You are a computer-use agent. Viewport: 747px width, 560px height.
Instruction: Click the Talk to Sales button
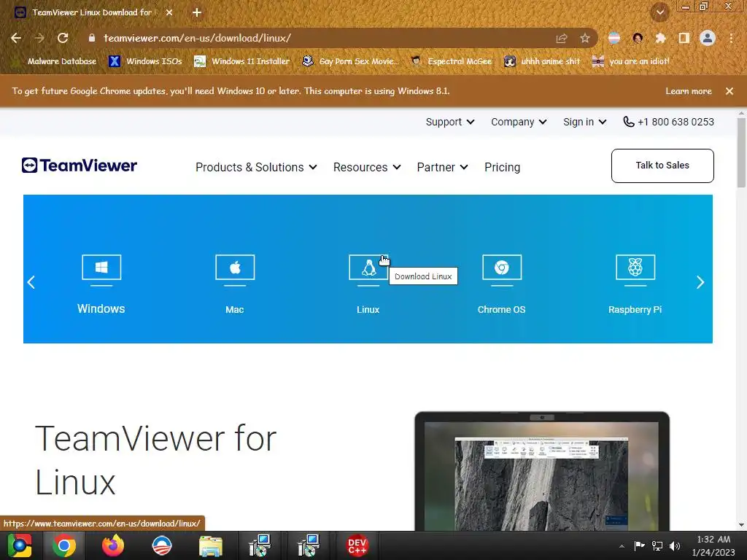pyautogui.click(x=662, y=166)
